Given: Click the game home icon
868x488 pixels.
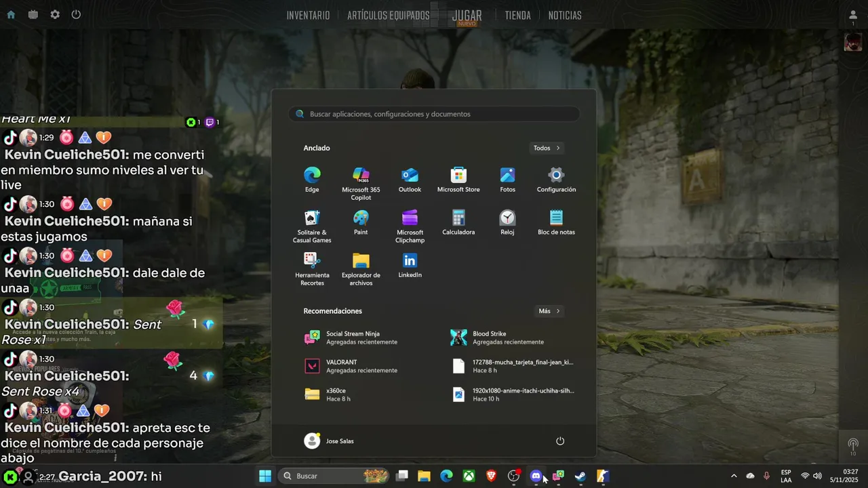Looking at the screenshot, I should (x=11, y=14).
